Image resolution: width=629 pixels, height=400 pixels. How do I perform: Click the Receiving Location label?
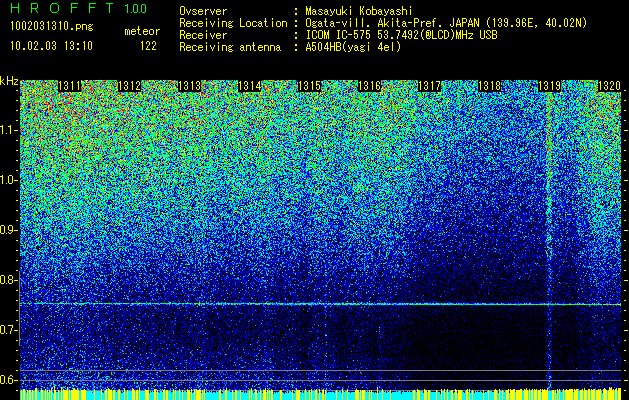pyautogui.click(x=233, y=23)
